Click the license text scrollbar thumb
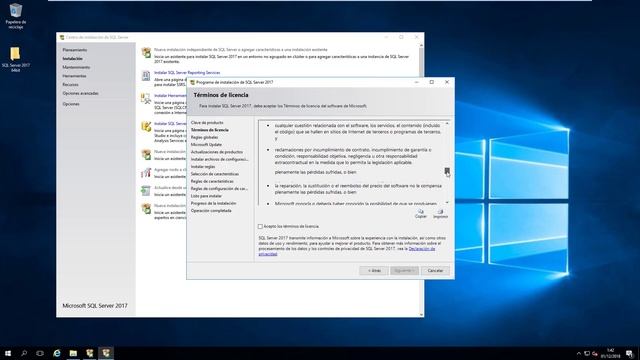 pos(447,171)
